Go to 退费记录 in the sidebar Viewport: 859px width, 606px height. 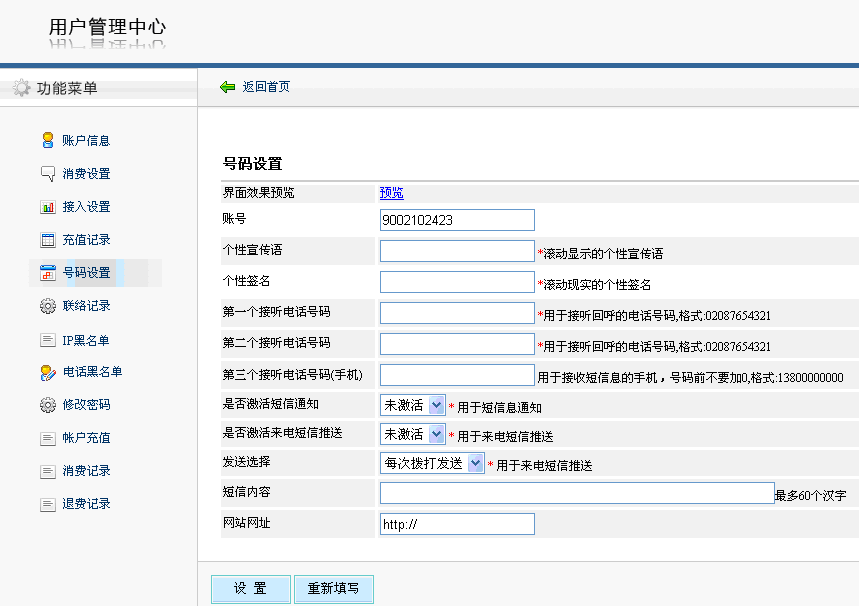tap(86, 504)
